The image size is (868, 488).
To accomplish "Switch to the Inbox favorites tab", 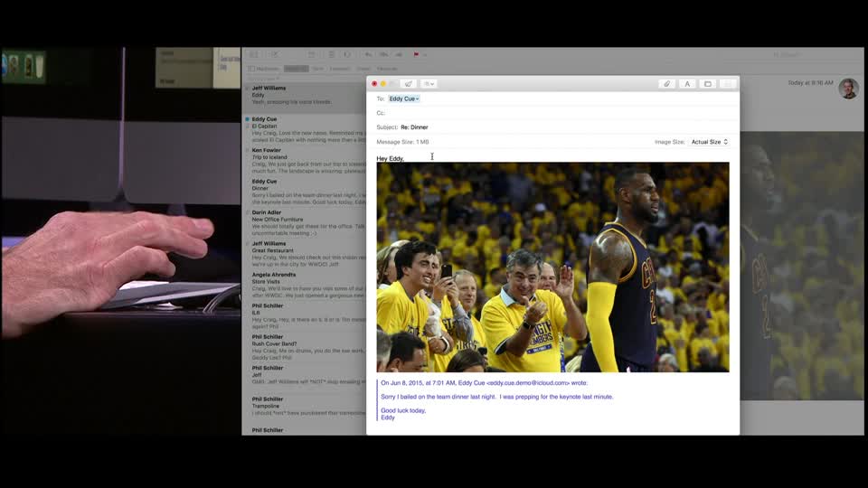I will click(296, 69).
